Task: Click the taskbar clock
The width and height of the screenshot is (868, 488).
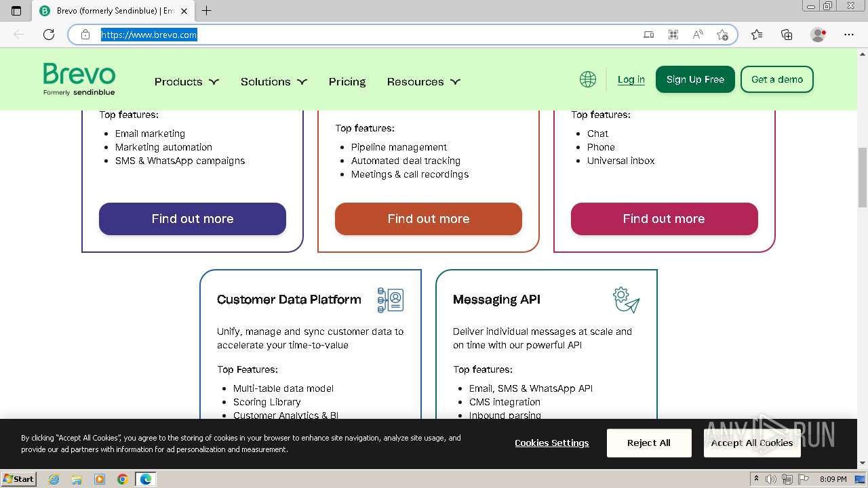Action: (833, 479)
